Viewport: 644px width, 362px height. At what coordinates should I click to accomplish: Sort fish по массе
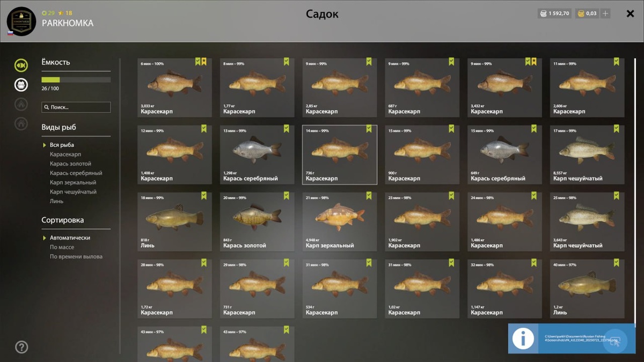(62, 247)
